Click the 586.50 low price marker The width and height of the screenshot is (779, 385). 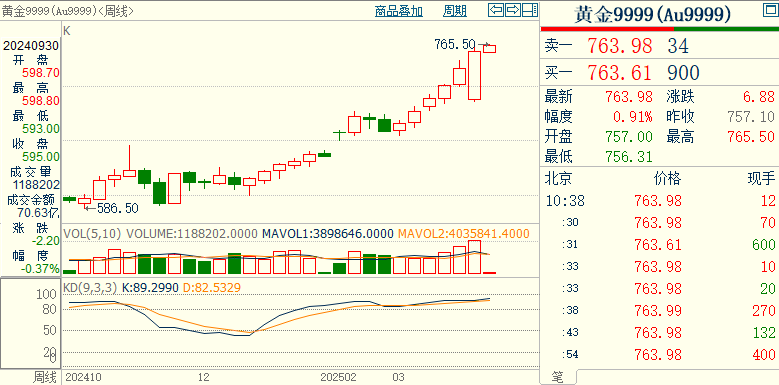(116, 208)
